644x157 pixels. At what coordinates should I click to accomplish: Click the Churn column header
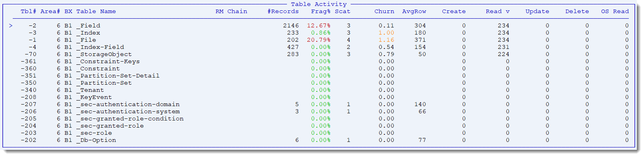coord(384,12)
